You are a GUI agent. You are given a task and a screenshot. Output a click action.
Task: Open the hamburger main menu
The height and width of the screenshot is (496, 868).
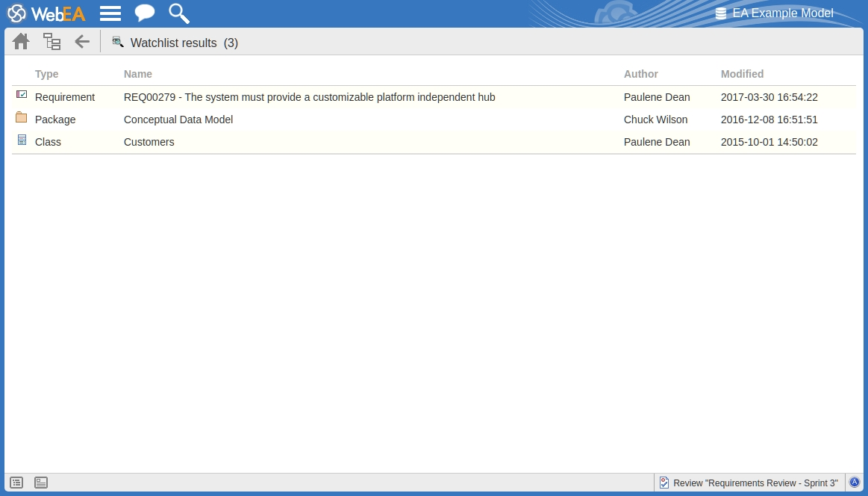tap(110, 13)
